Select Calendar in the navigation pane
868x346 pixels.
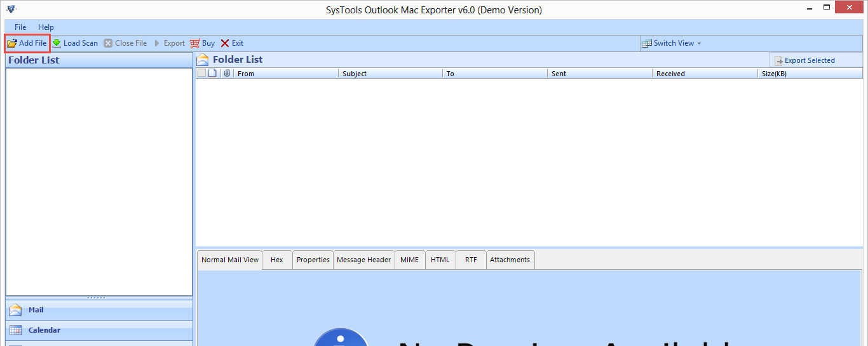(x=99, y=330)
